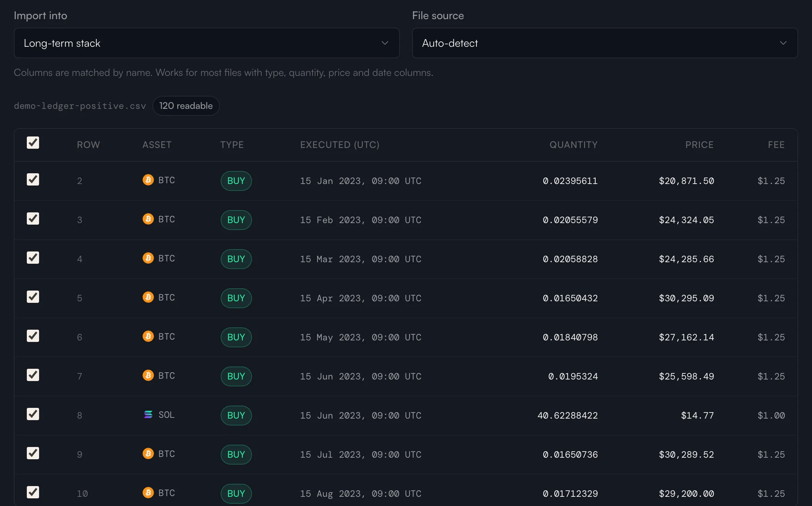Click the demo-ledger-positive.csv file name
This screenshot has height=506, width=812.
tap(80, 106)
